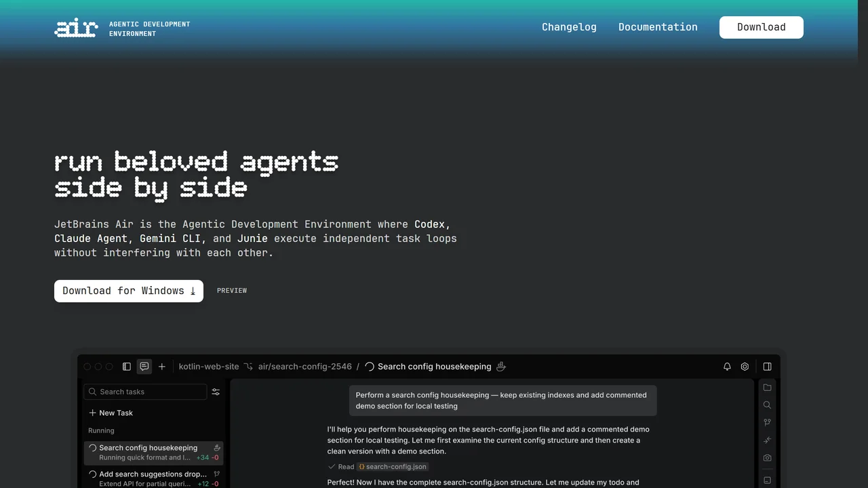Click the Running section label

tap(101, 430)
